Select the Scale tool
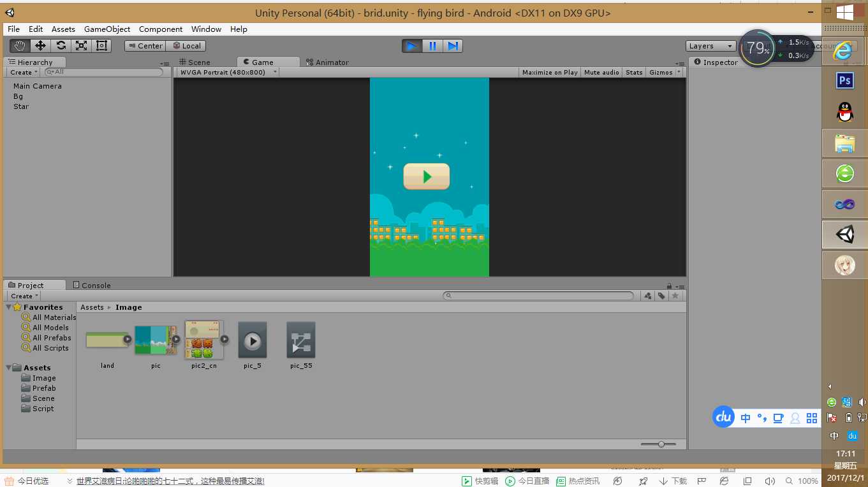The width and height of the screenshot is (868, 487). click(81, 45)
